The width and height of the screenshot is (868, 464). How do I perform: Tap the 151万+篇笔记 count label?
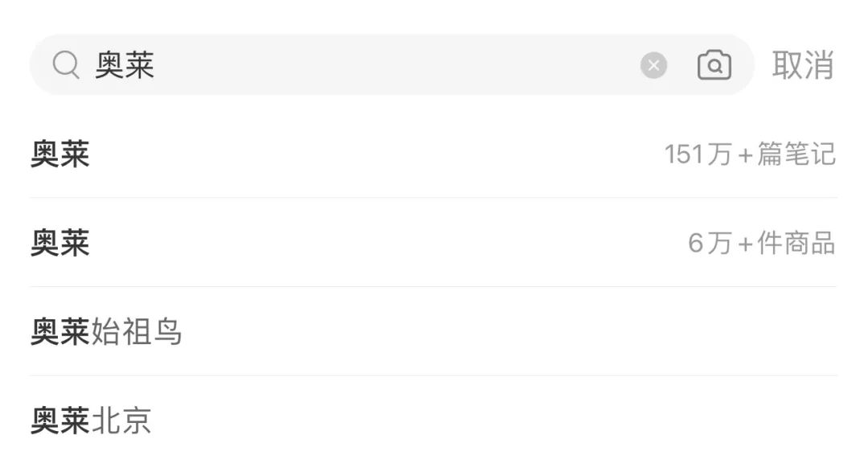click(750, 154)
